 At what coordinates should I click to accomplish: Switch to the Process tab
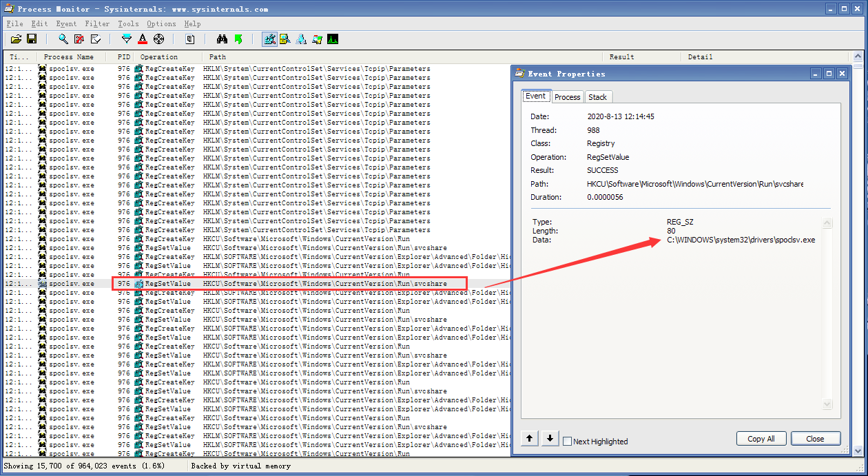point(567,97)
